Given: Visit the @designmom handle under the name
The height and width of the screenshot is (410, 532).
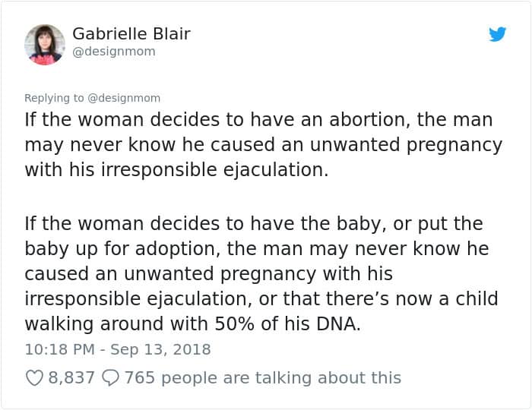Looking at the screenshot, I should (x=114, y=52).
